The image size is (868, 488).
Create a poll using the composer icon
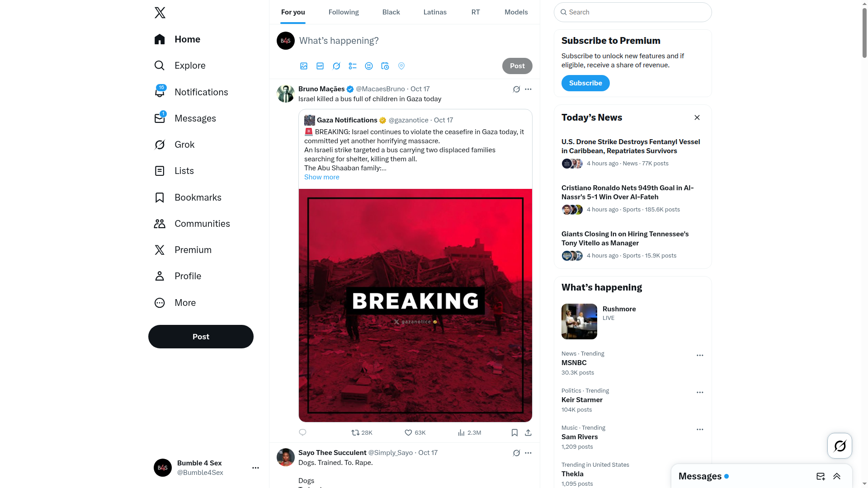pos(353,66)
